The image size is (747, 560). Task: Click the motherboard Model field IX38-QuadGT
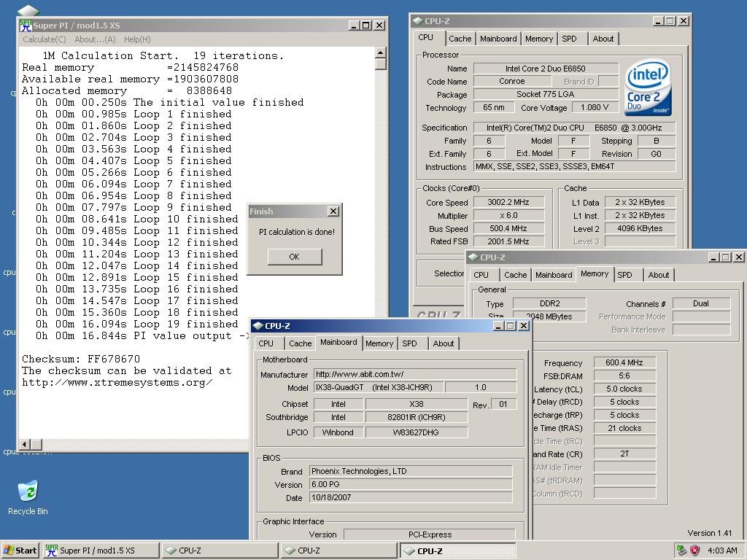[379, 388]
